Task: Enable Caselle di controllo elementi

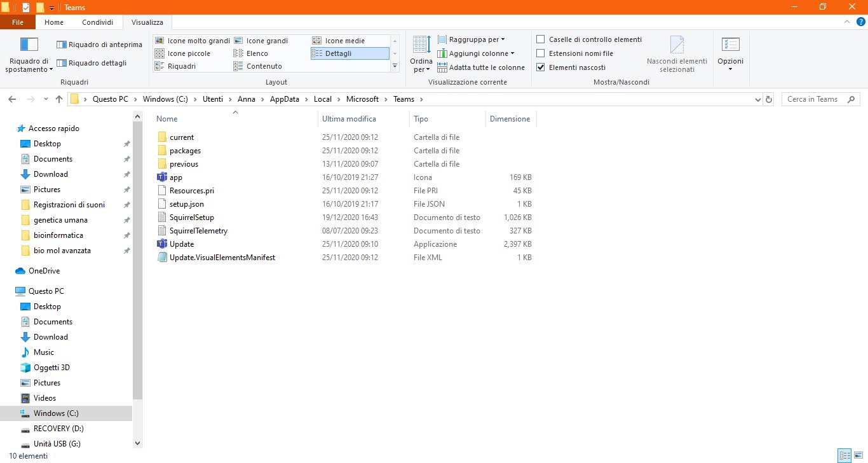Action: click(541, 39)
